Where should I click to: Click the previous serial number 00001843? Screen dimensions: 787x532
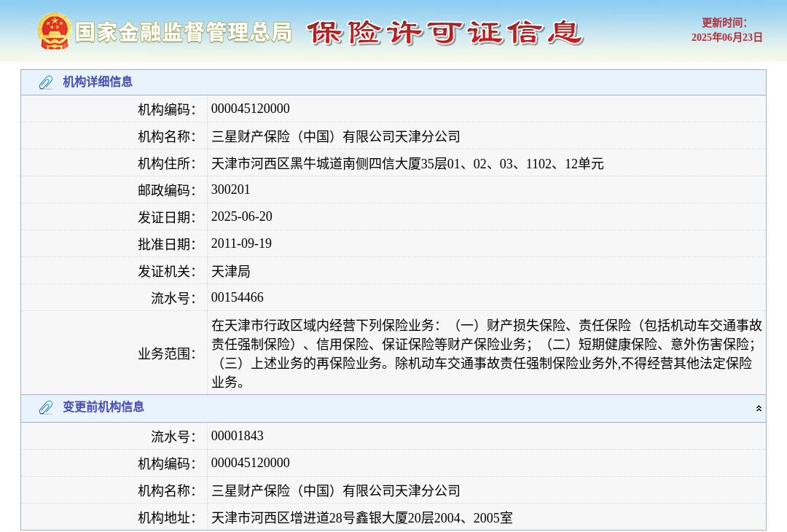click(237, 436)
